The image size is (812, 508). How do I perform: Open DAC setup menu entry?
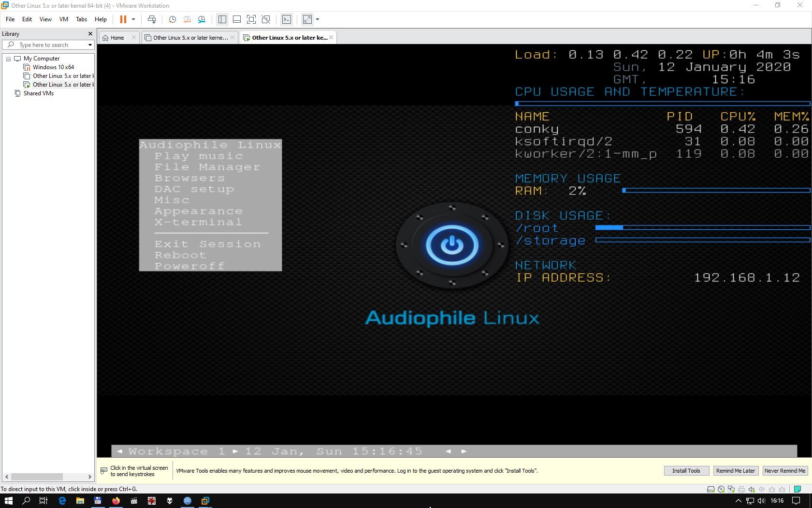tap(194, 189)
